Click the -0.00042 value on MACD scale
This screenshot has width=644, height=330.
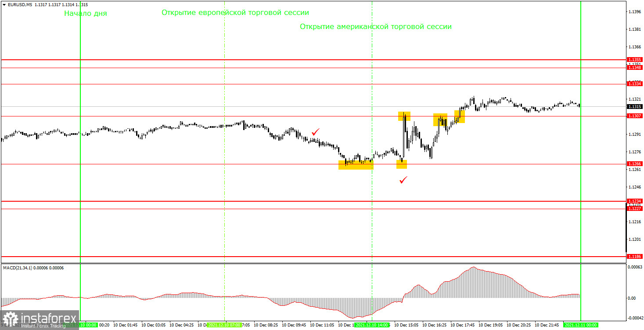635,317
